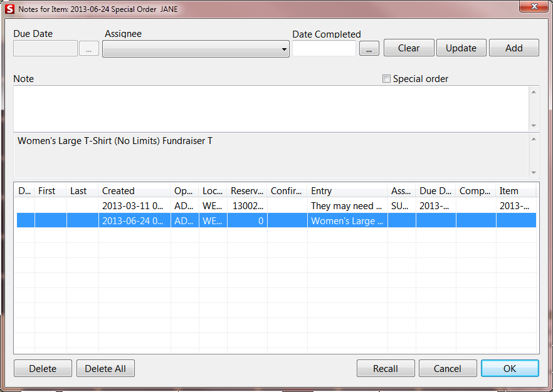Click inside the Date Completed field
The width and height of the screenshot is (553, 392).
(324, 48)
